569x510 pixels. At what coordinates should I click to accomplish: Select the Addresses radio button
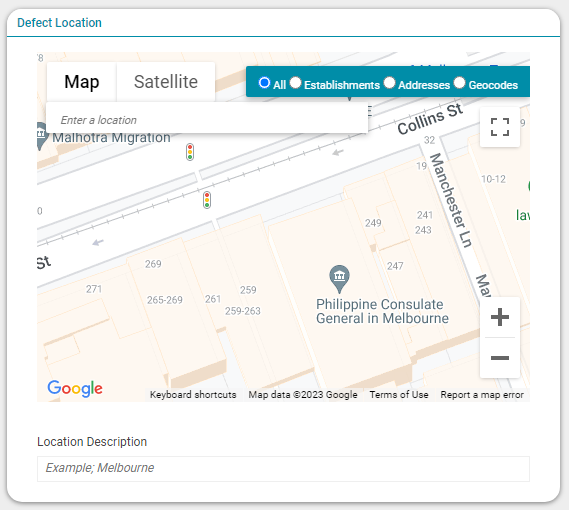389,83
